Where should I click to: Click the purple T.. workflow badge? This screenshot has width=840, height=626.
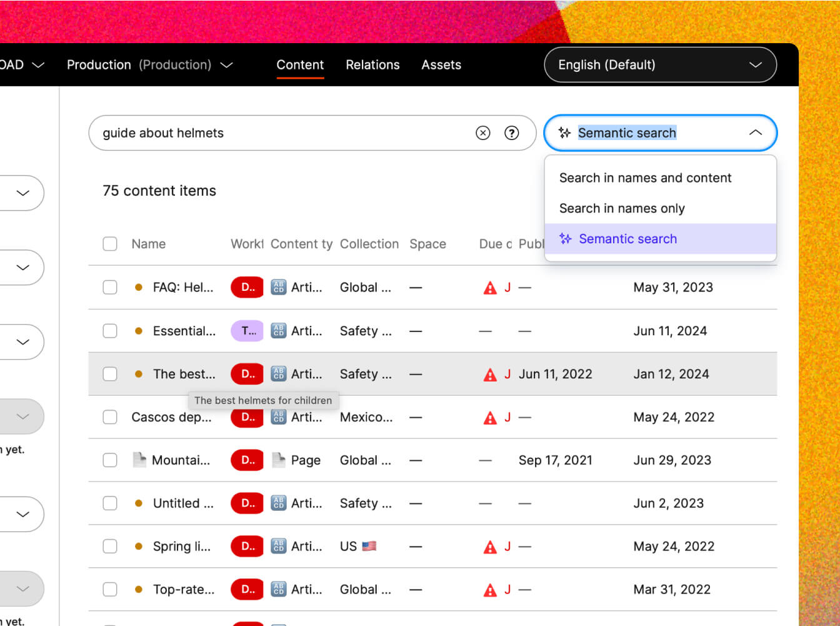[247, 331]
